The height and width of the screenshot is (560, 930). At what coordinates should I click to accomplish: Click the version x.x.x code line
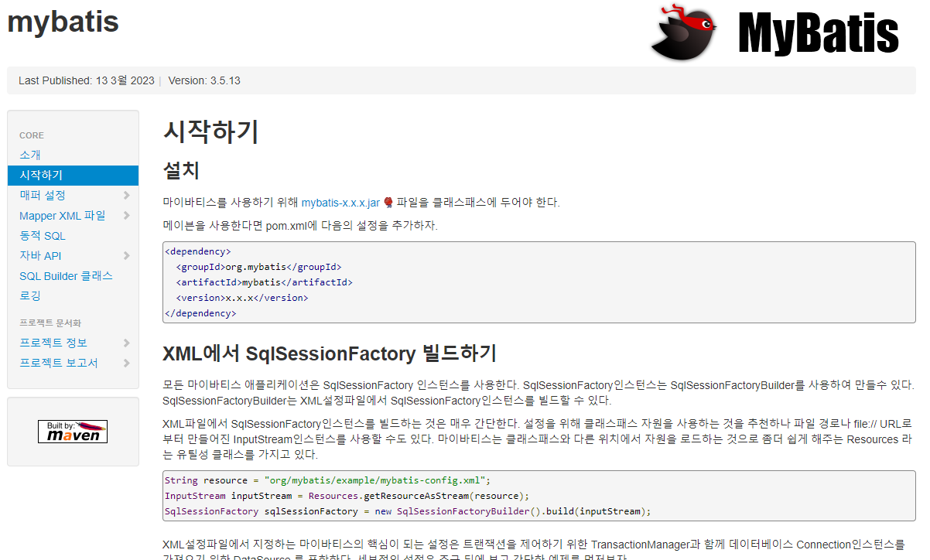[x=242, y=298]
